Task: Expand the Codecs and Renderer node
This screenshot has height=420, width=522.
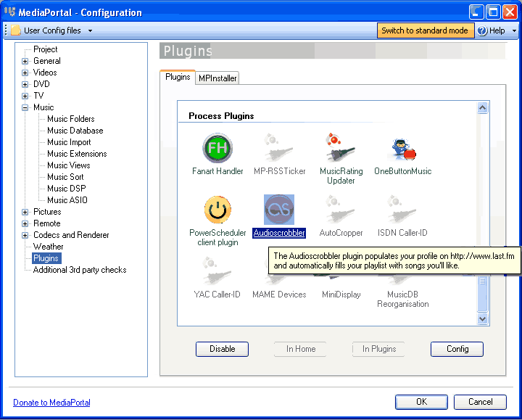Action: [25, 236]
